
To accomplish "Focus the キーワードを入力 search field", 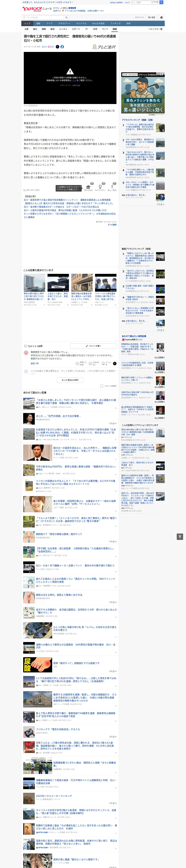I will (44, 17).
